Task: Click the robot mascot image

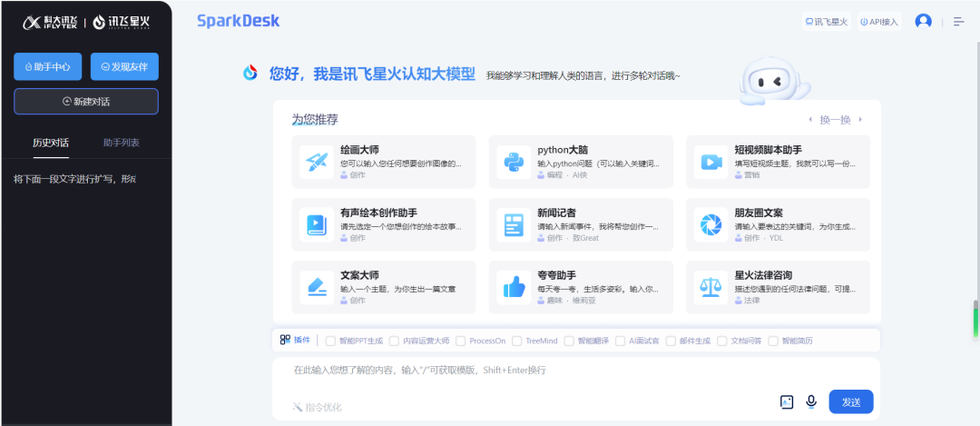Action: (x=773, y=80)
